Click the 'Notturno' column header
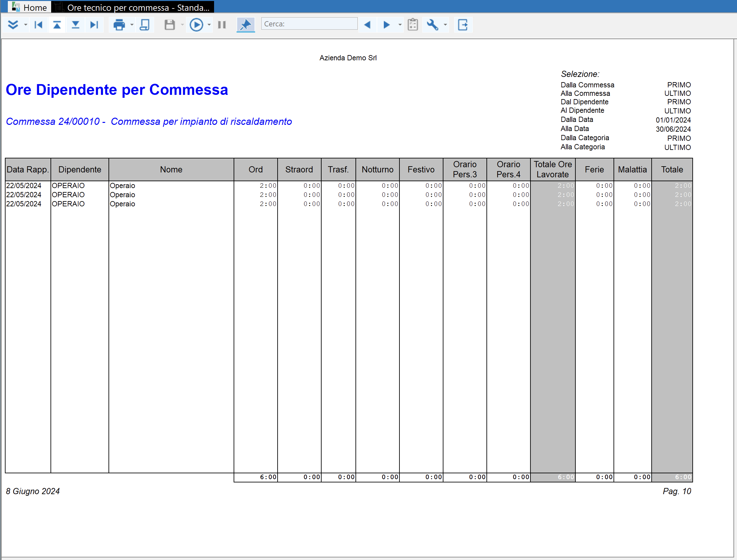 [378, 170]
